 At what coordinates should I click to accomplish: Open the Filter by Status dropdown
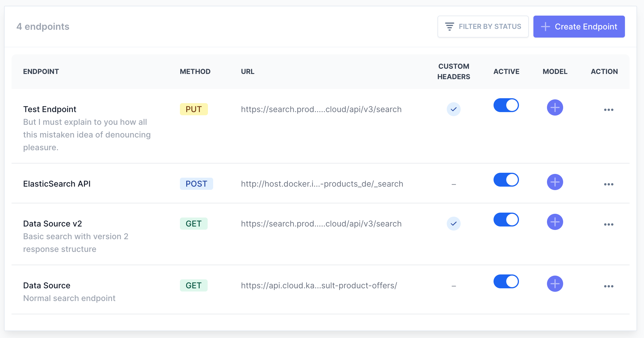[483, 27]
